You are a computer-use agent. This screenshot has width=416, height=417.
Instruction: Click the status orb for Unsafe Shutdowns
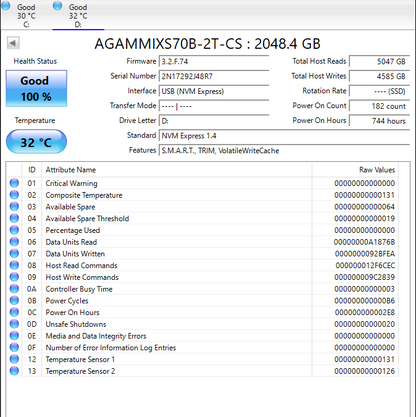pos(14,324)
